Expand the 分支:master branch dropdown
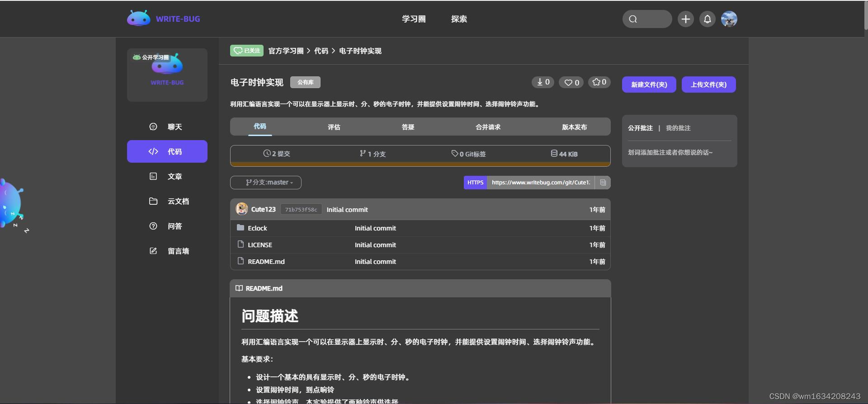 click(x=266, y=182)
